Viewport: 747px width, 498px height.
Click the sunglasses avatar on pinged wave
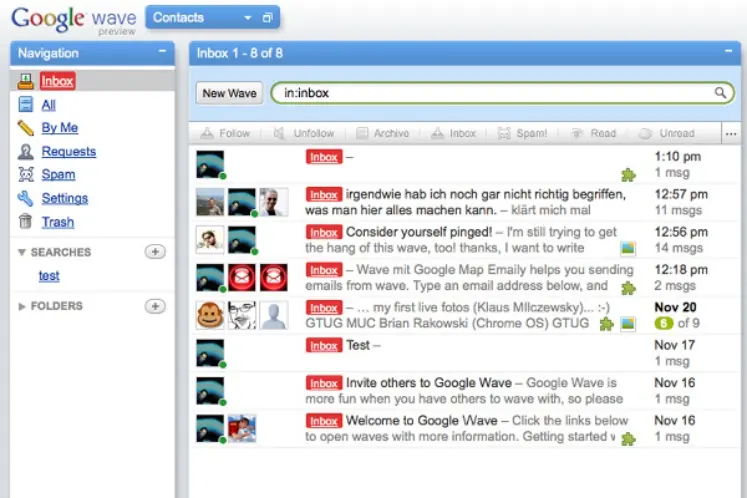pos(210,240)
